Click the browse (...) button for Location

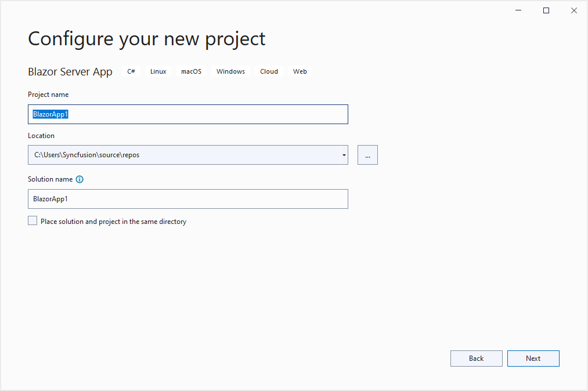click(x=367, y=155)
